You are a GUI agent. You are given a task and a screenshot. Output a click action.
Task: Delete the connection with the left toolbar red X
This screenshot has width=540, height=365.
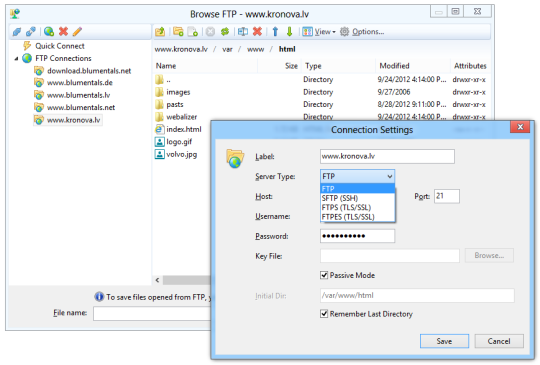[63, 32]
